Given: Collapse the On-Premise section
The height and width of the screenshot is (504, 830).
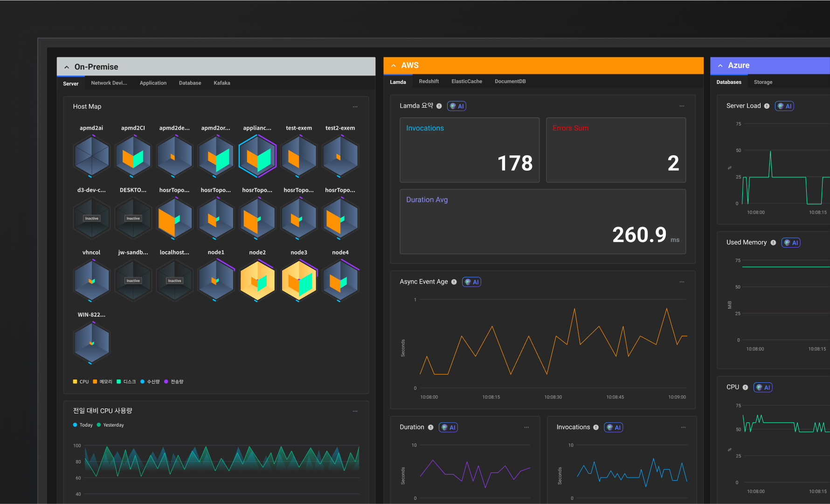Looking at the screenshot, I should tap(67, 67).
